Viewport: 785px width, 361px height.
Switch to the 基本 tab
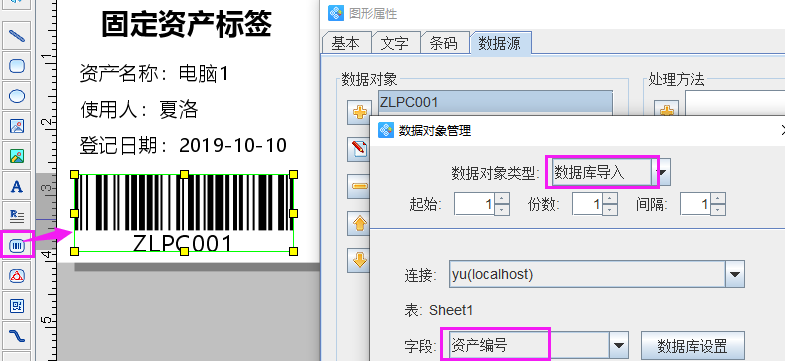345,43
